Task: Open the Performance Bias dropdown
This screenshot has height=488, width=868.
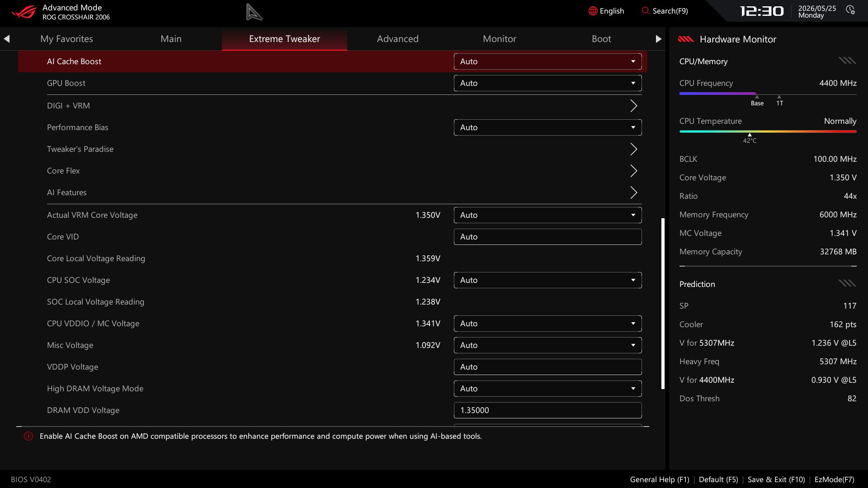Action: (x=547, y=127)
